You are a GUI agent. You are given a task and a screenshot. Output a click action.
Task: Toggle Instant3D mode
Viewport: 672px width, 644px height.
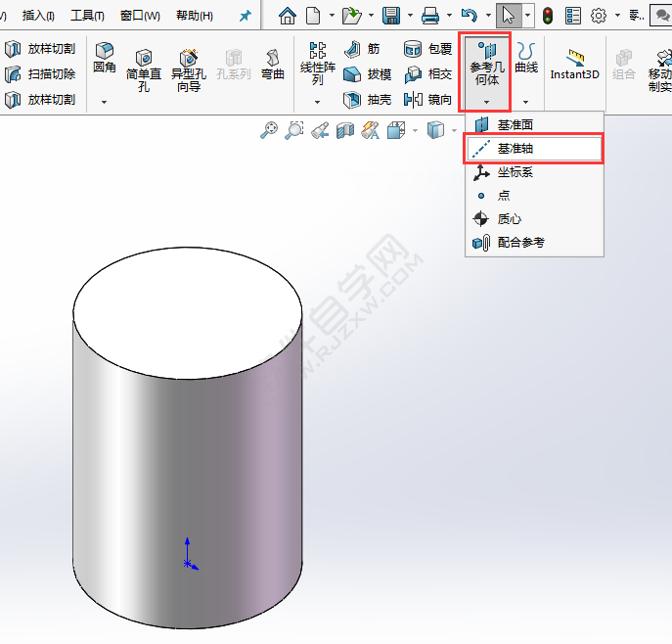(x=575, y=65)
